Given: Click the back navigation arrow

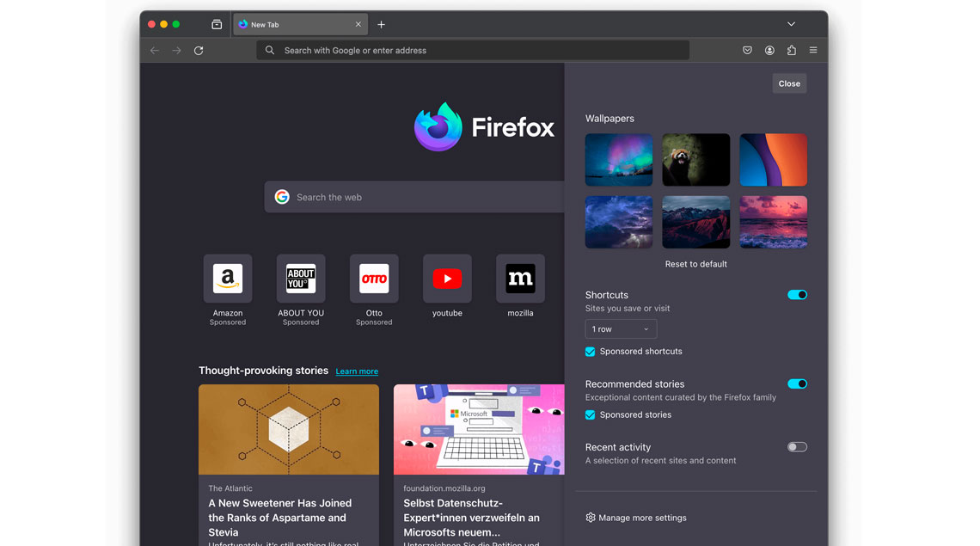Looking at the screenshot, I should pos(154,50).
